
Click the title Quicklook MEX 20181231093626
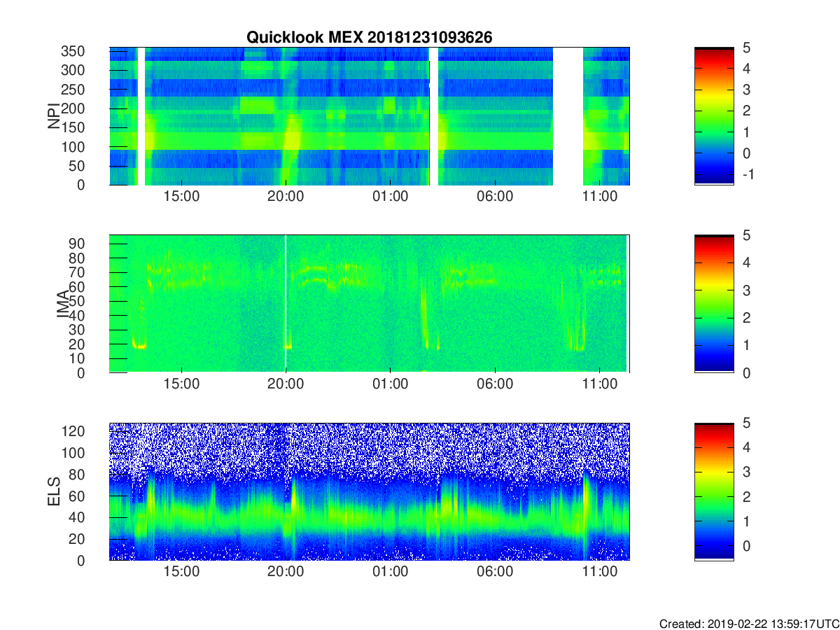(369, 38)
